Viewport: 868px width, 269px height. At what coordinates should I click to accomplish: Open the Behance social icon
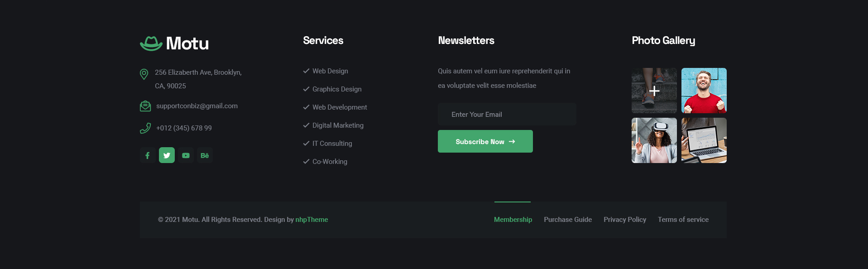pos(205,155)
